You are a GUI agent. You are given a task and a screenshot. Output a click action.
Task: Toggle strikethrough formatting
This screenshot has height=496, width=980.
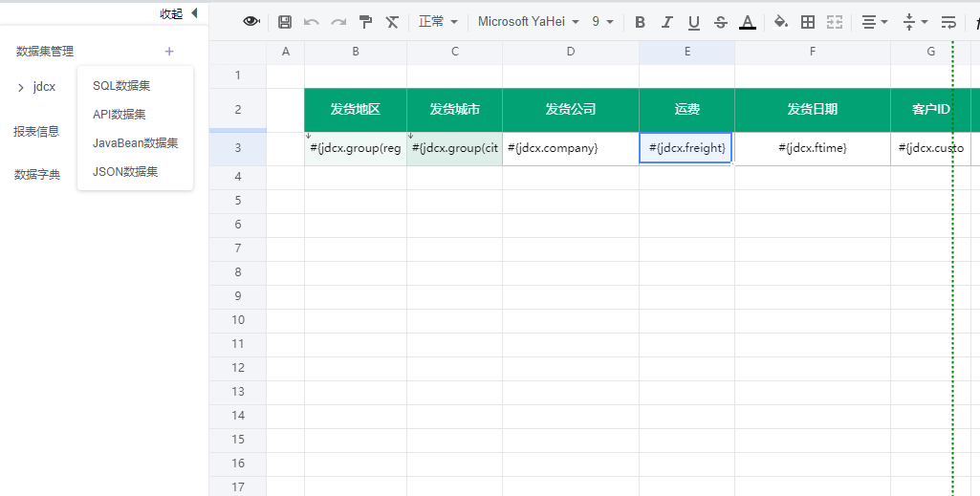click(721, 23)
